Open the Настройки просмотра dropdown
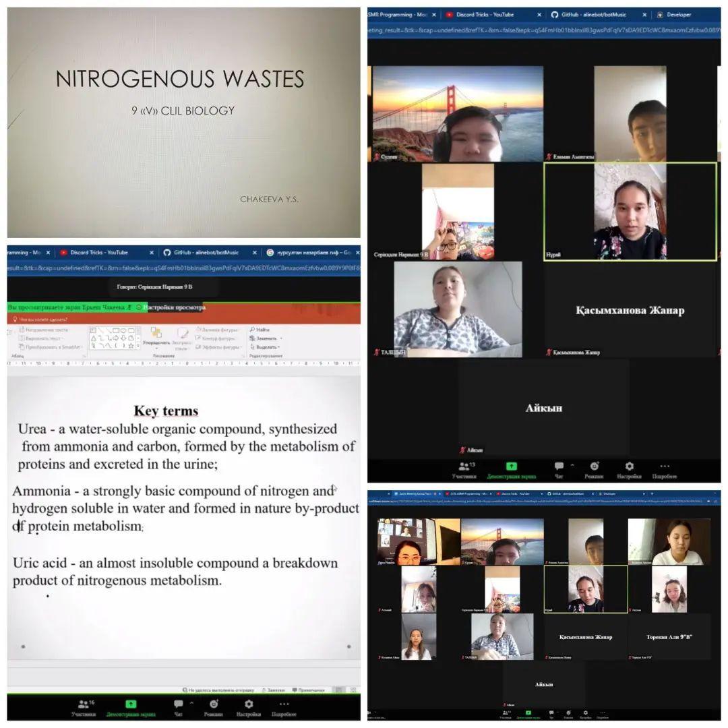The image size is (728, 728). [x=175, y=307]
